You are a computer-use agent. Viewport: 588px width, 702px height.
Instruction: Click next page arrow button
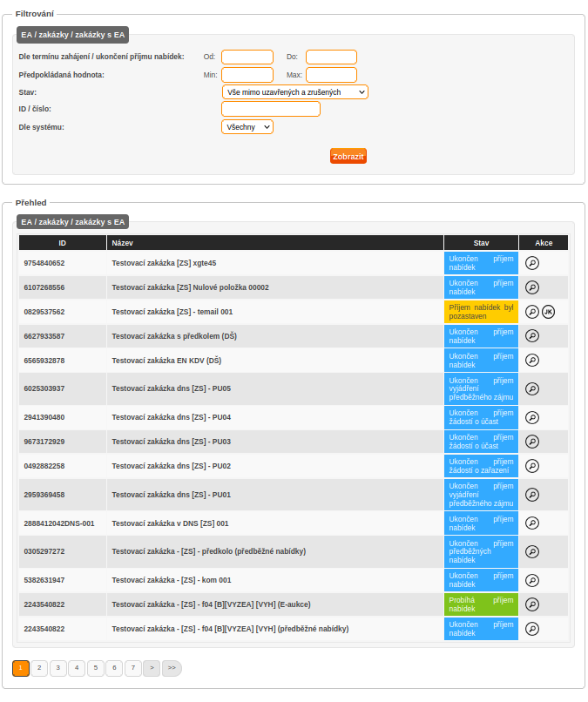click(152, 668)
